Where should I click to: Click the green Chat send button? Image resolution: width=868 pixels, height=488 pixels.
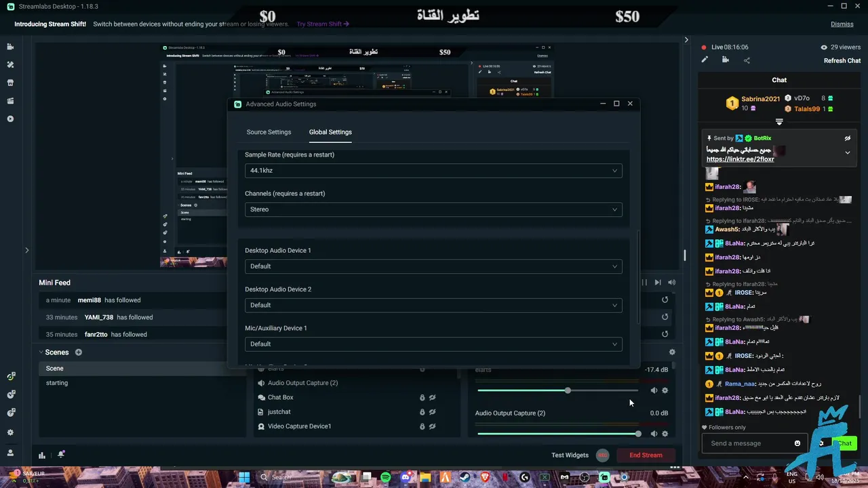[x=844, y=443]
